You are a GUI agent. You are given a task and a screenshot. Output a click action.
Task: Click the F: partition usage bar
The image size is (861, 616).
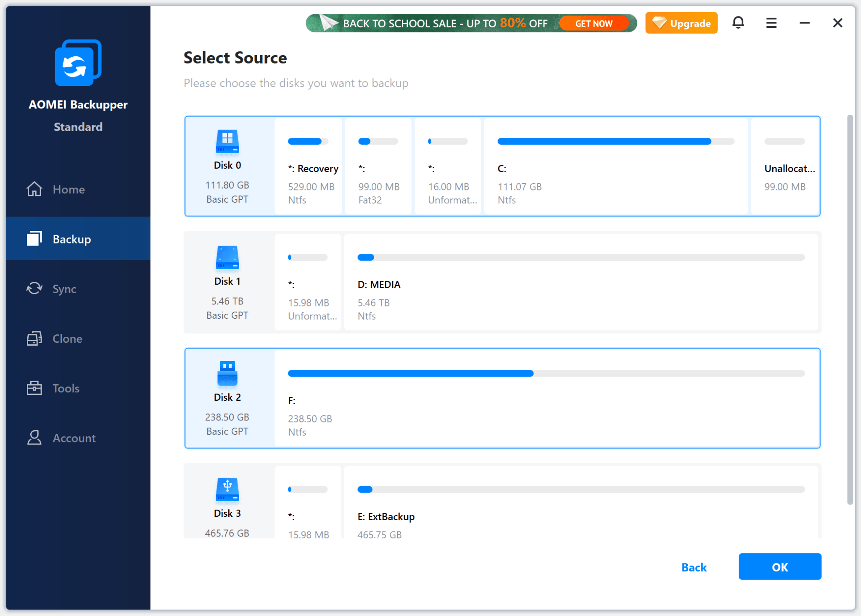pos(546,373)
